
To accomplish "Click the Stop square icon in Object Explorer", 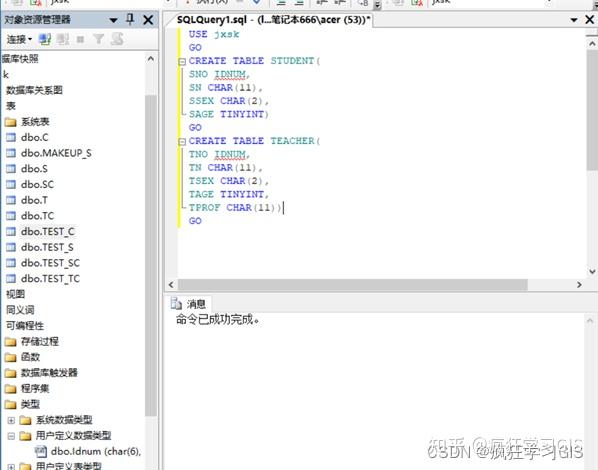I will (x=80, y=39).
